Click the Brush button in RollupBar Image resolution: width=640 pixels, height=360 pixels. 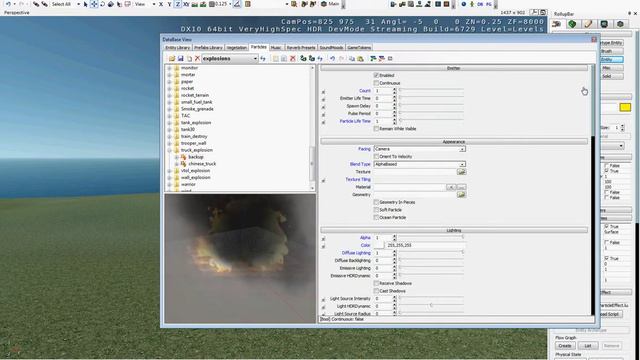611,51
